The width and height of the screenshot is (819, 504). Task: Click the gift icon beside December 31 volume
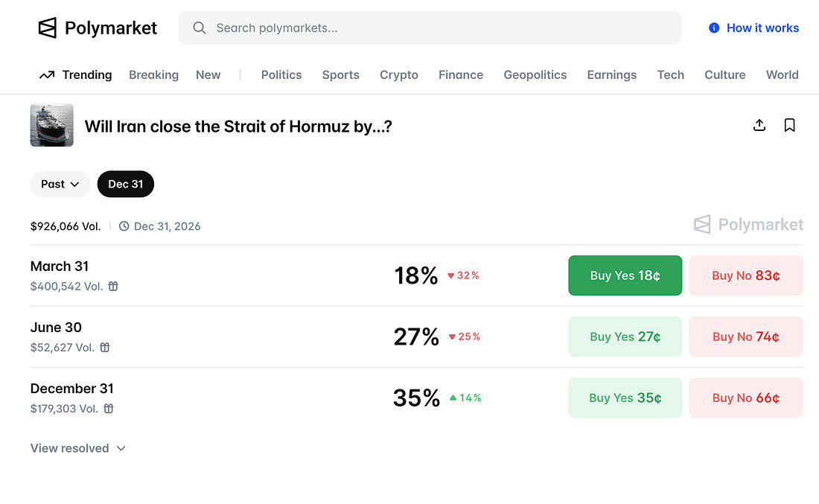[109, 408]
